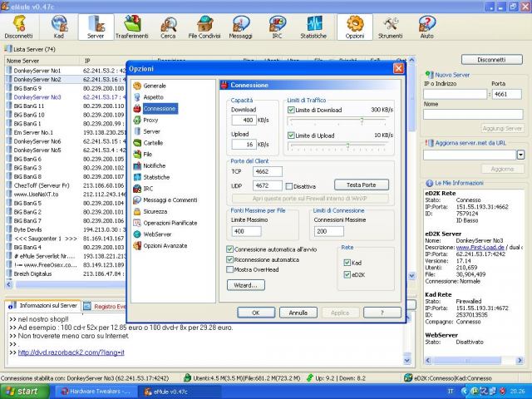
Task: Click the Messaggi toolbar icon
Action: pos(240,27)
